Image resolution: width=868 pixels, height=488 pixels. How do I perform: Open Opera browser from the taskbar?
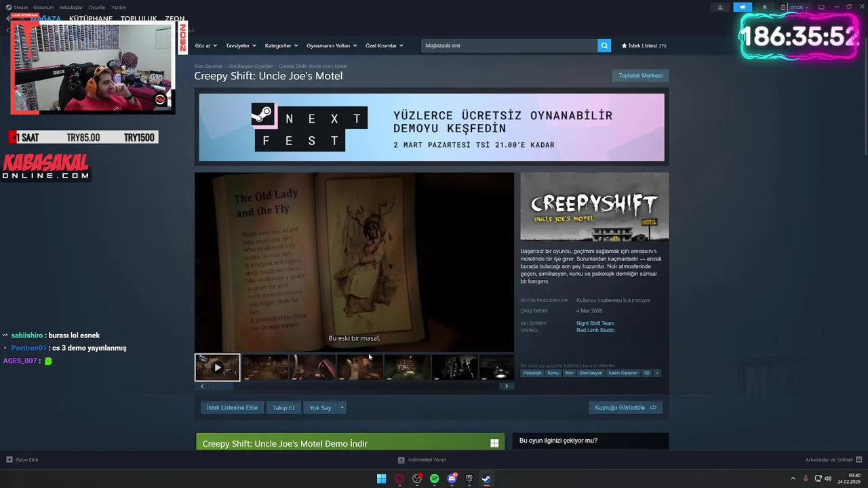(x=399, y=479)
